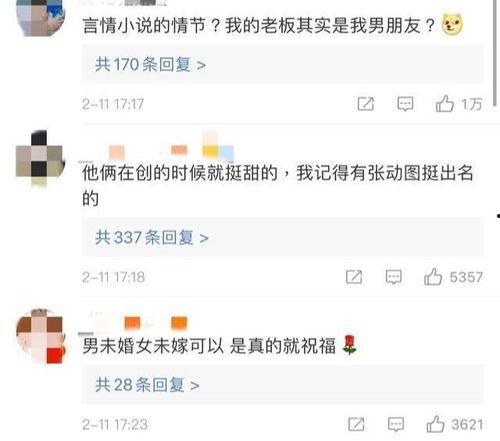Viewport: 500px width, 441px height.
Task: Expand 共170条回复 replies
Action: click(150, 64)
